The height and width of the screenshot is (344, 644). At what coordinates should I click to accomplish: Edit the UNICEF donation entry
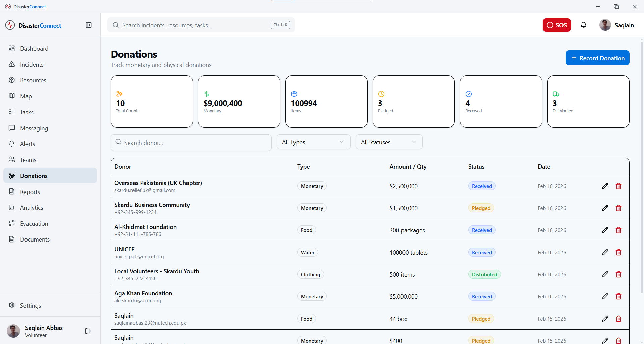tap(605, 252)
